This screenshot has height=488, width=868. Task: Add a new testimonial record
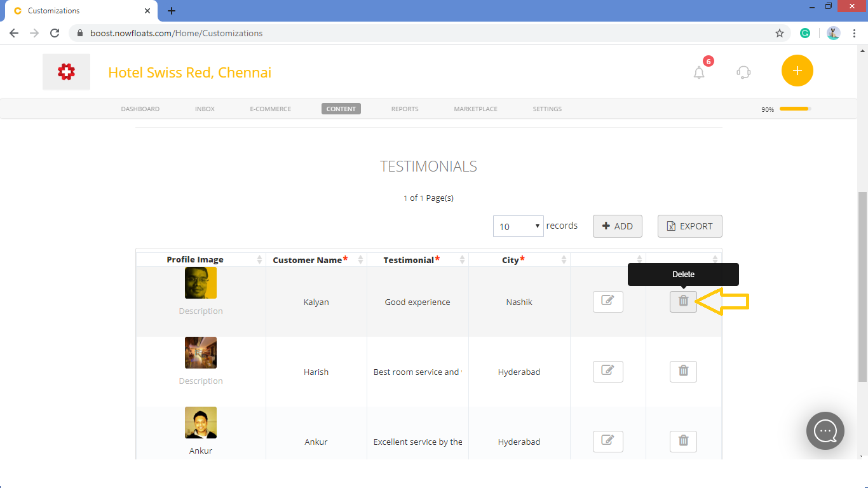(x=618, y=226)
